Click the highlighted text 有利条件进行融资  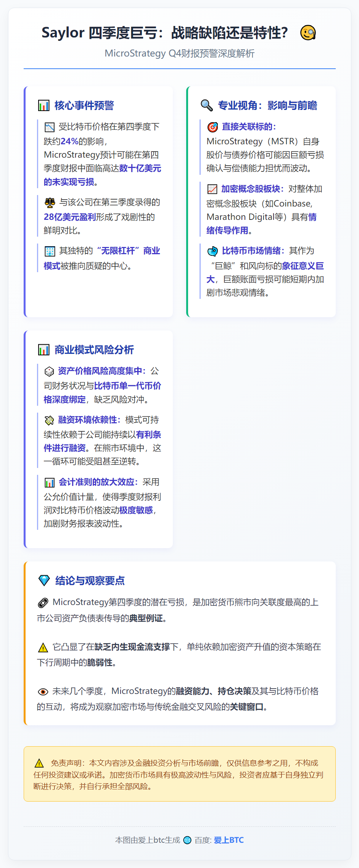(102, 442)
